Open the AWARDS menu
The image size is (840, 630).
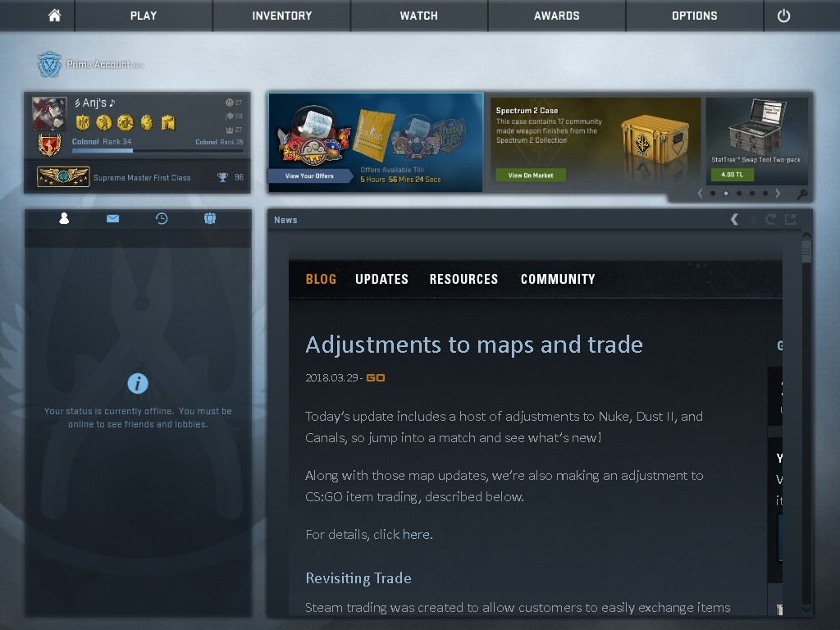(x=557, y=16)
